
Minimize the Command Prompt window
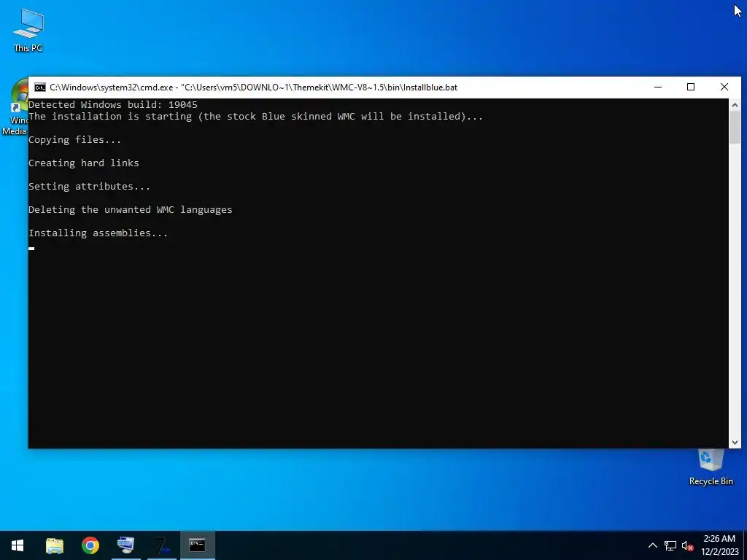point(658,87)
